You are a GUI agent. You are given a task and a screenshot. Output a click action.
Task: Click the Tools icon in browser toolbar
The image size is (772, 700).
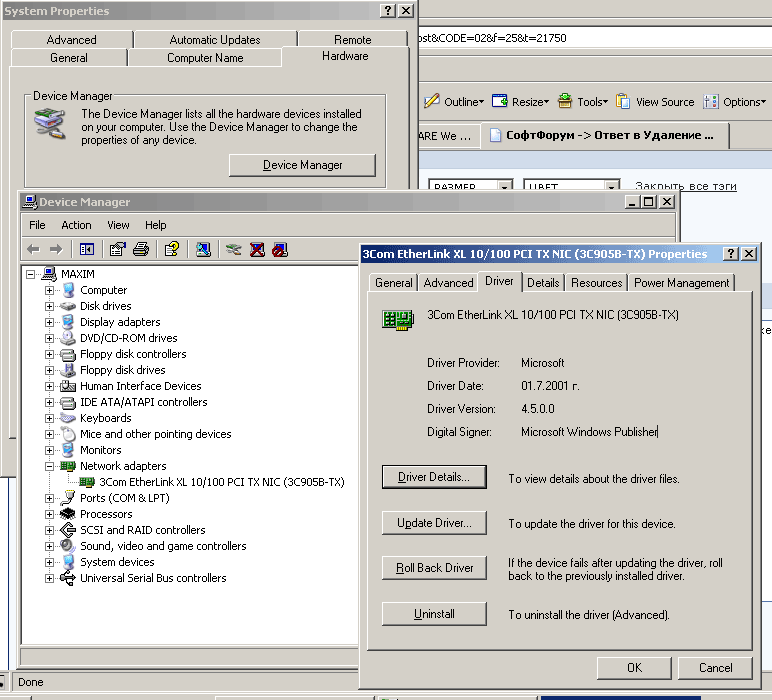(x=565, y=101)
